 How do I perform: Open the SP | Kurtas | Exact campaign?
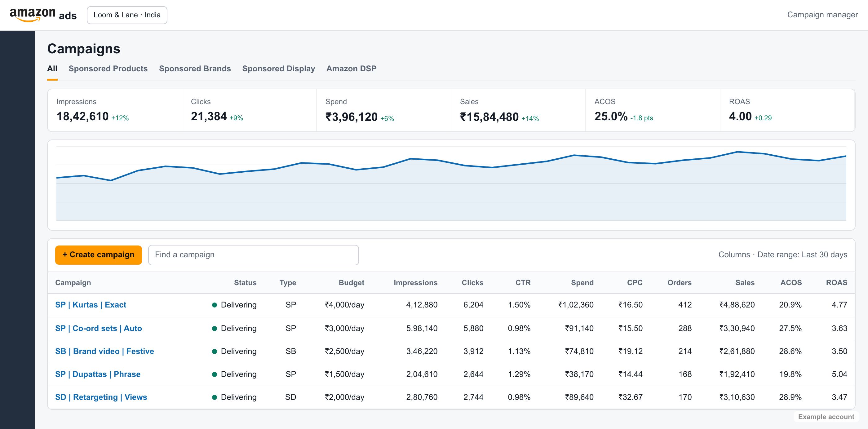pos(91,305)
